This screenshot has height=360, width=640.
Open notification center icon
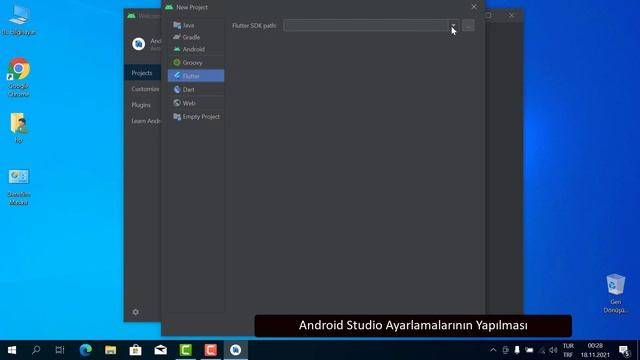(624, 350)
